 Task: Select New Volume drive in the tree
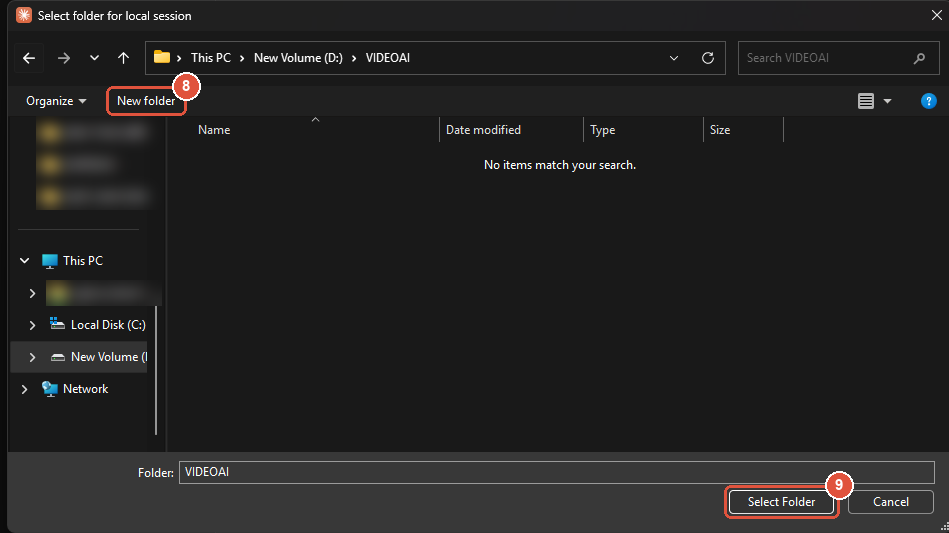point(99,357)
